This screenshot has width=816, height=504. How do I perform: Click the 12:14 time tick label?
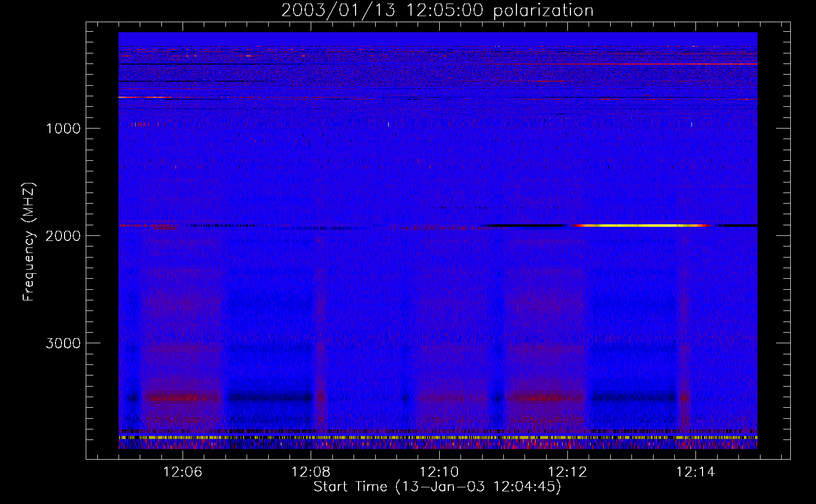coord(696,472)
